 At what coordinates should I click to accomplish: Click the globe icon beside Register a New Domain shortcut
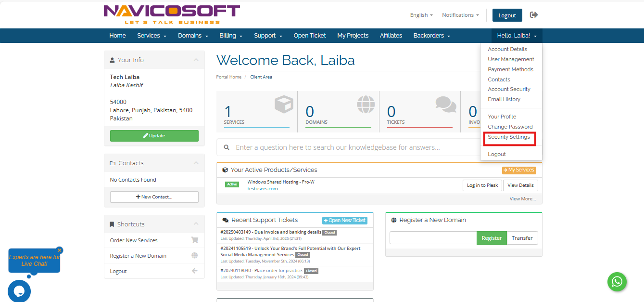point(195,256)
